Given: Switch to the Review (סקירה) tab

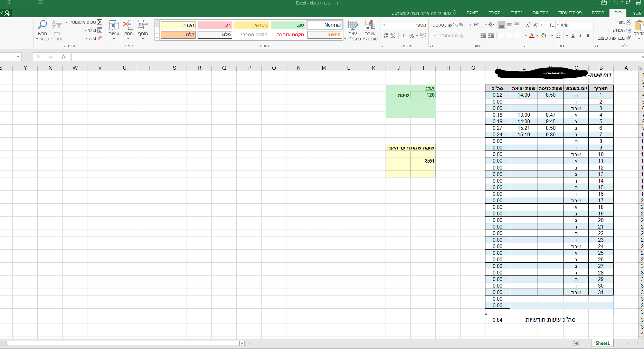Looking at the screenshot, I should point(494,13).
